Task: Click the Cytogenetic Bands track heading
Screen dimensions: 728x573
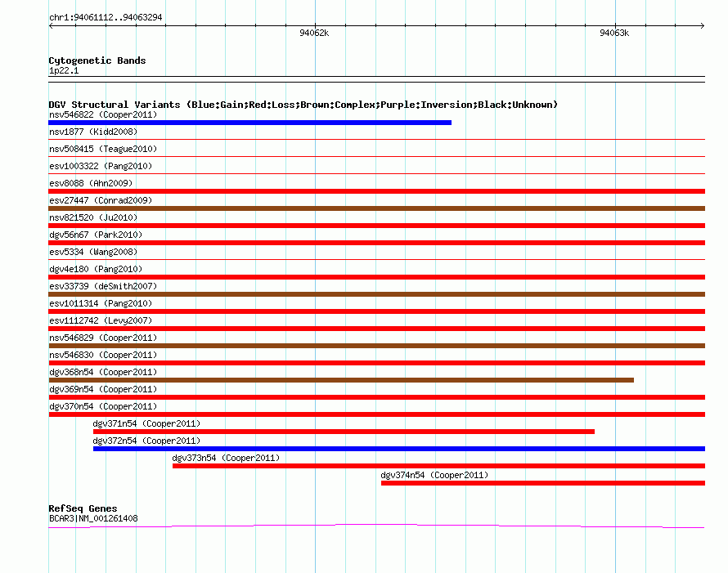Action: [x=97, y=60]
